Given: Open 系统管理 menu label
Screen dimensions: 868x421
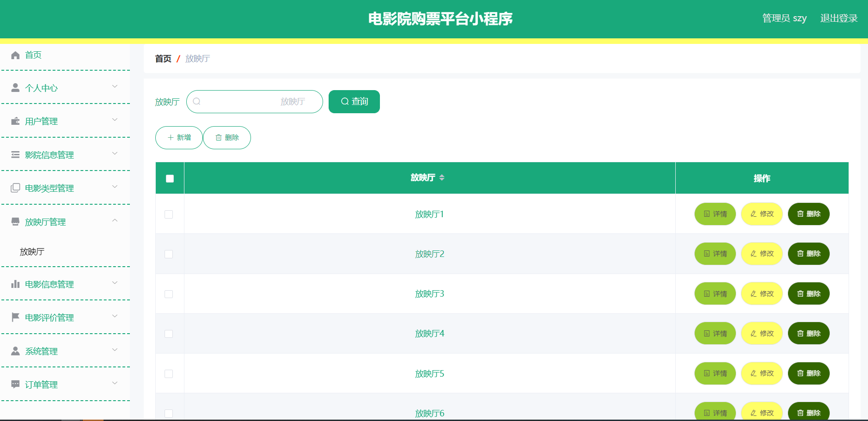Looking at the screenshot, I should coord(41,351).
